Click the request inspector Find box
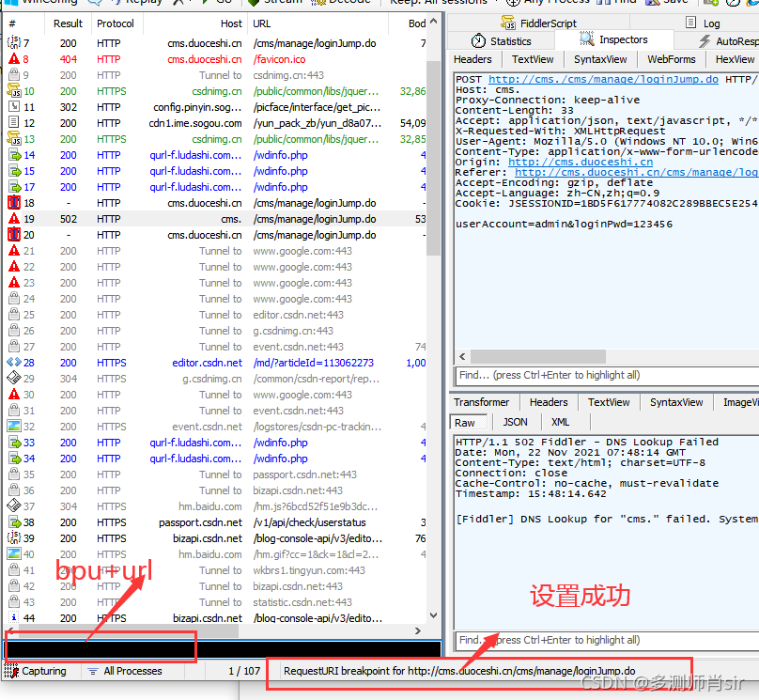The width and height of the screenshot is (759, 700). click(607, 375)
